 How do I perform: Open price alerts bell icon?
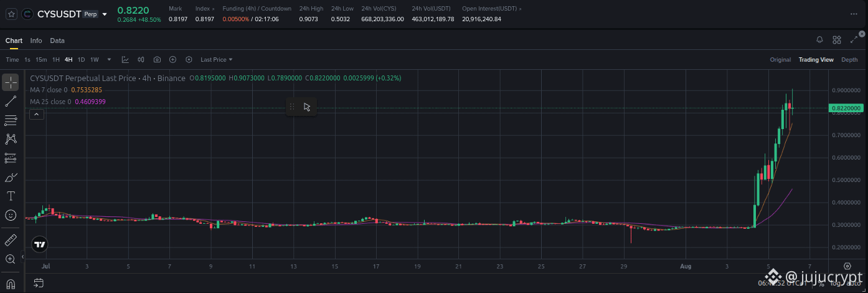[819, 40]
